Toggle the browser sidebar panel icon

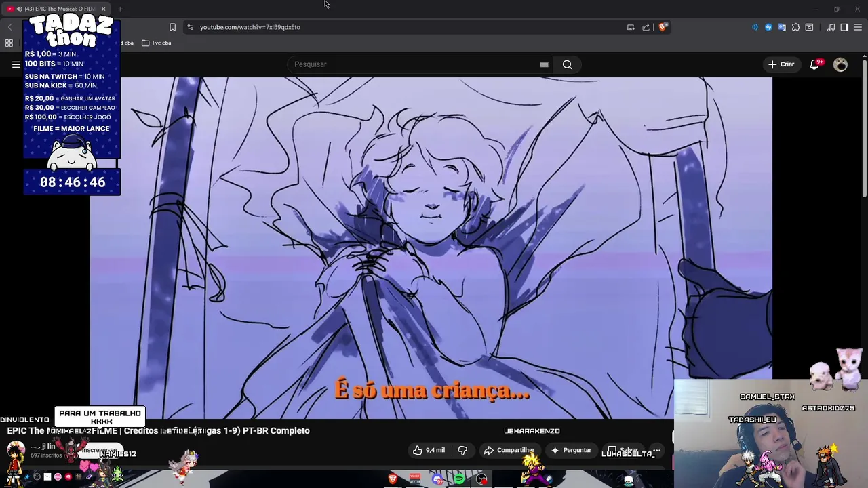click(844, 27)
